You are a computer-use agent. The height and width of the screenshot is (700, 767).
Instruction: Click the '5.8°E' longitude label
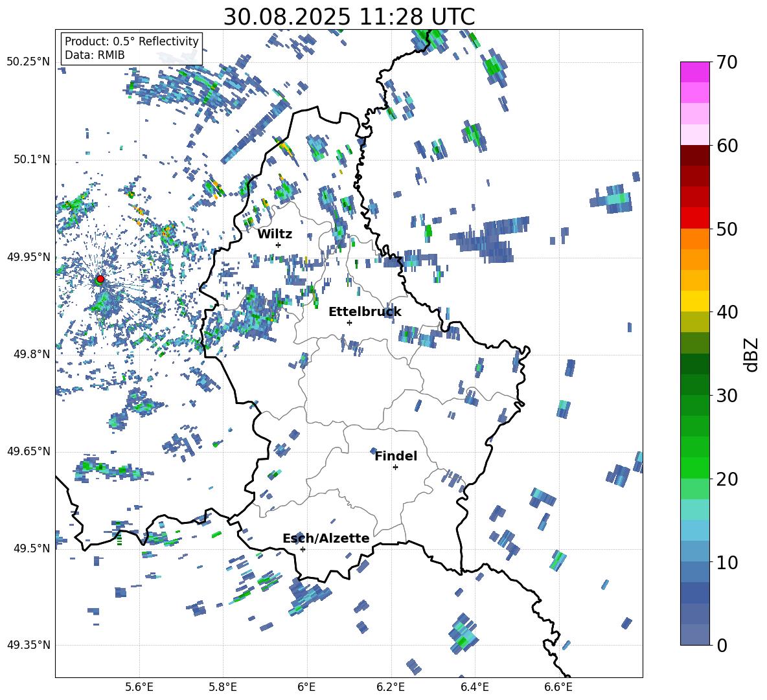coord(223,687)
